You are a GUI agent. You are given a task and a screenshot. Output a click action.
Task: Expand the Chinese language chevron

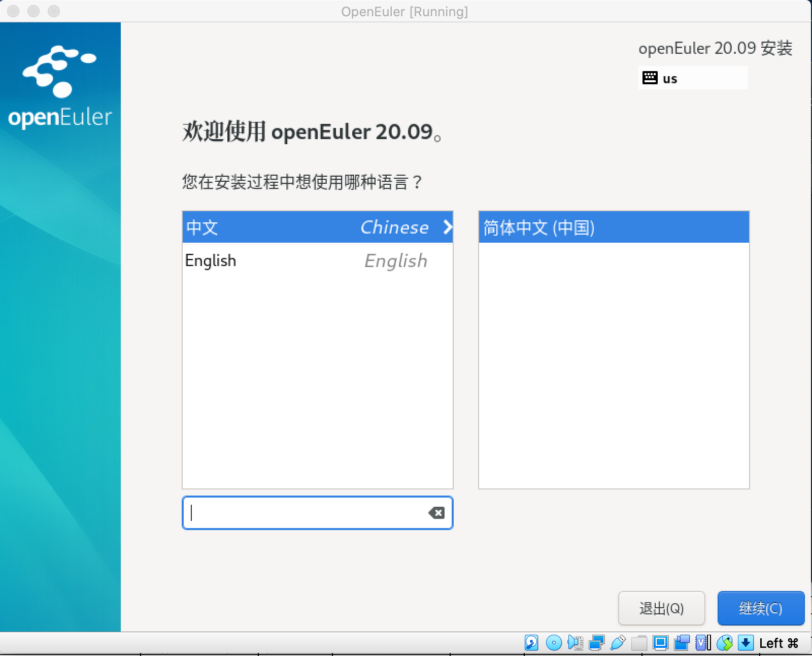[x=447, y=227]
